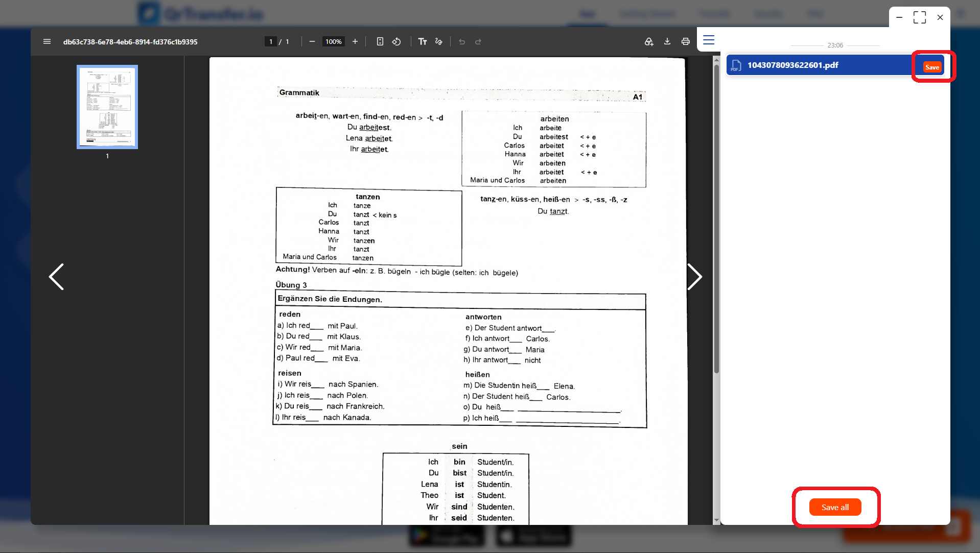Save the 1043078093622601.pdf file
The height and width of the screenshot is (553, 980).
932,67
